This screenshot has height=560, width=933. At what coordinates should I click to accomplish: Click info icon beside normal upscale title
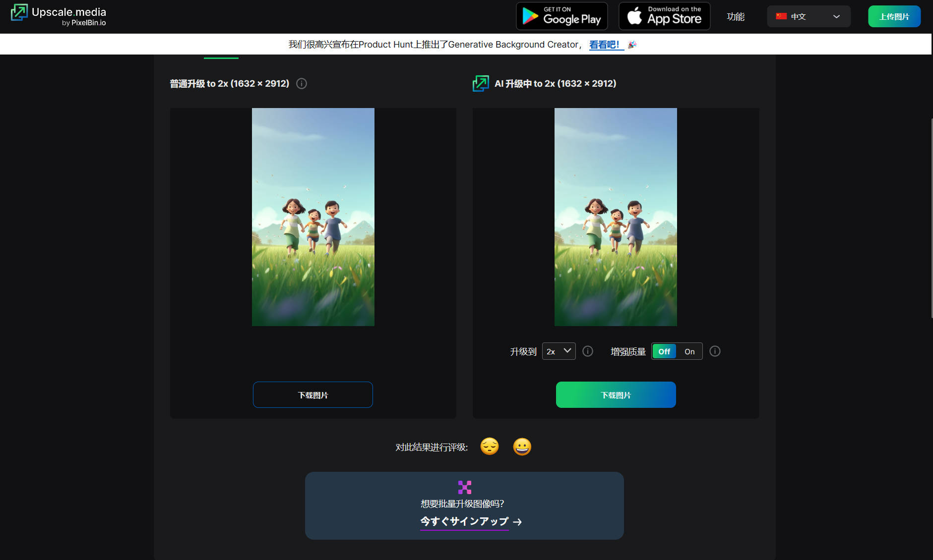[x=302, y=84]
